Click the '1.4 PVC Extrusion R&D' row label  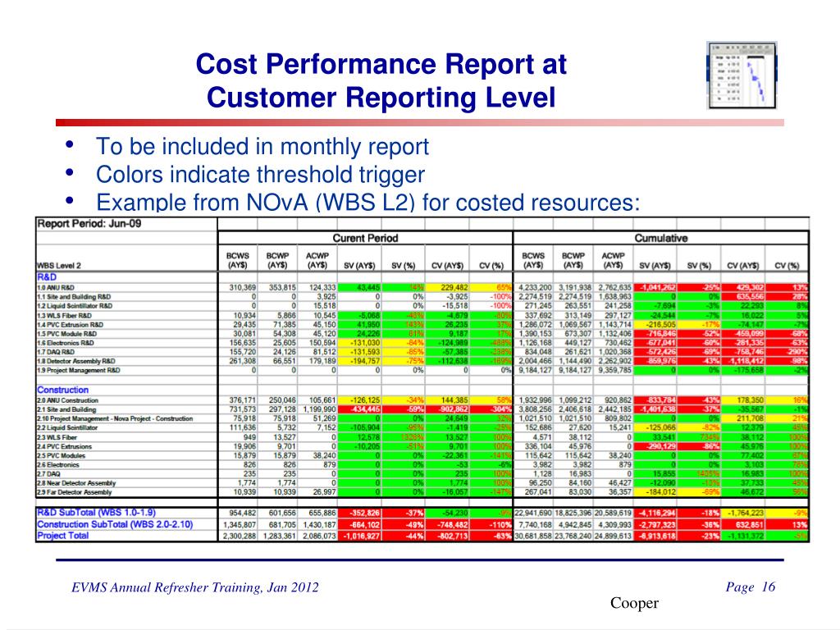pyautogui.click(x=70, y=325)
